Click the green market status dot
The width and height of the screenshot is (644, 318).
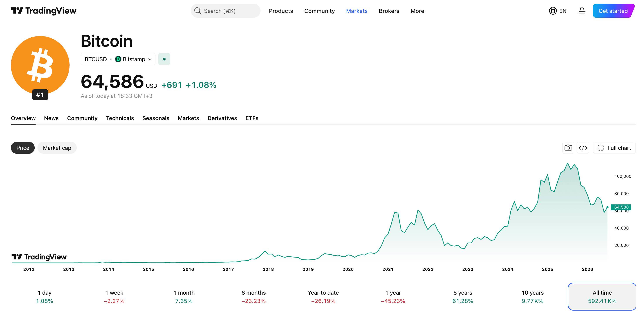[164, 59]
